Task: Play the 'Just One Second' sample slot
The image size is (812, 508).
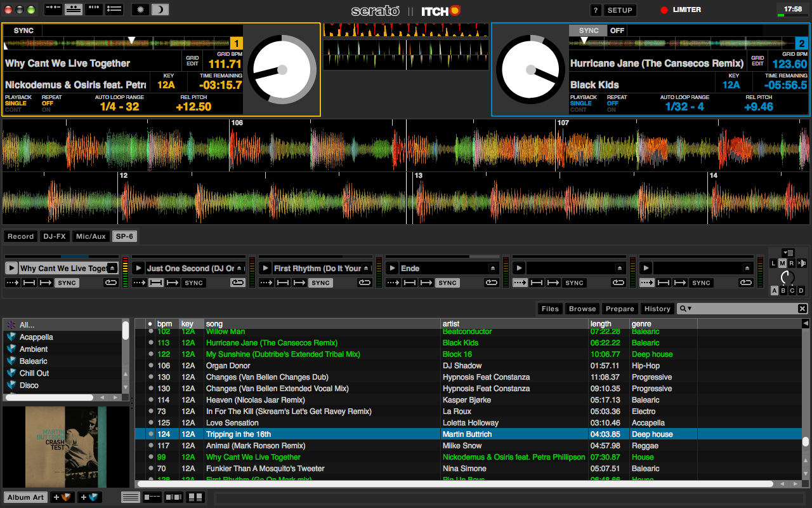Action: click(x=138, y=268)
